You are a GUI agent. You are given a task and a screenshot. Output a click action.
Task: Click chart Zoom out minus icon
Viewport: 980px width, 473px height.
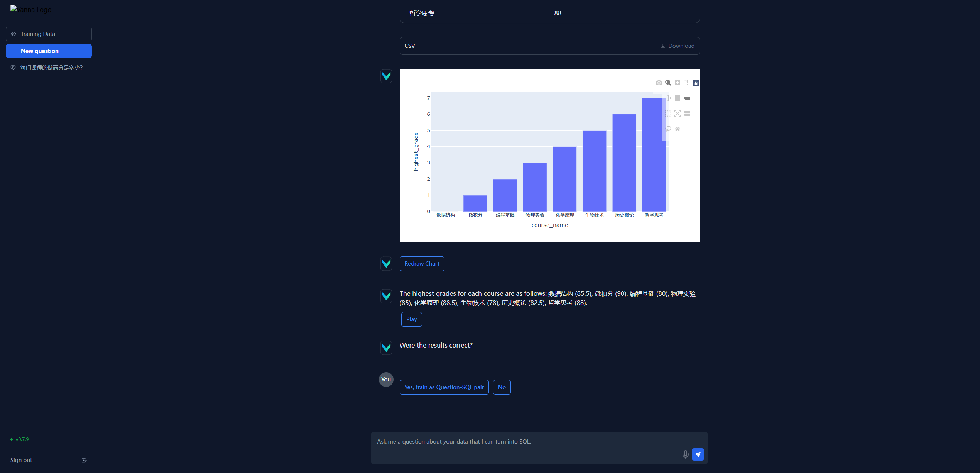(677, 98)
